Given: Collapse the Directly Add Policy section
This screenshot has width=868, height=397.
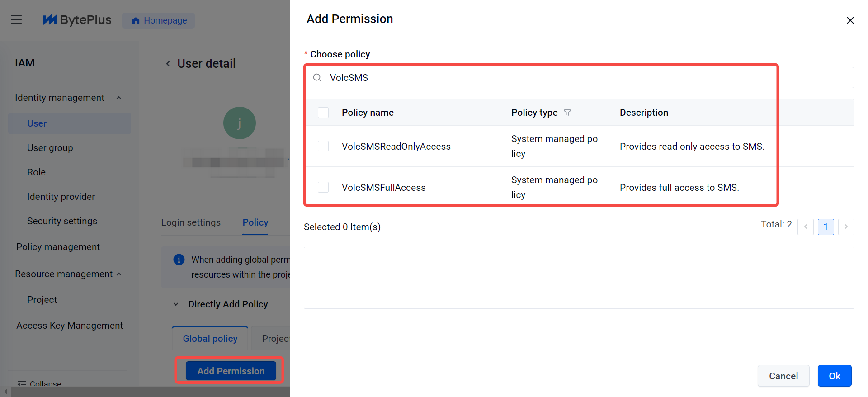Looking at the screenshot, I should 176,304.
